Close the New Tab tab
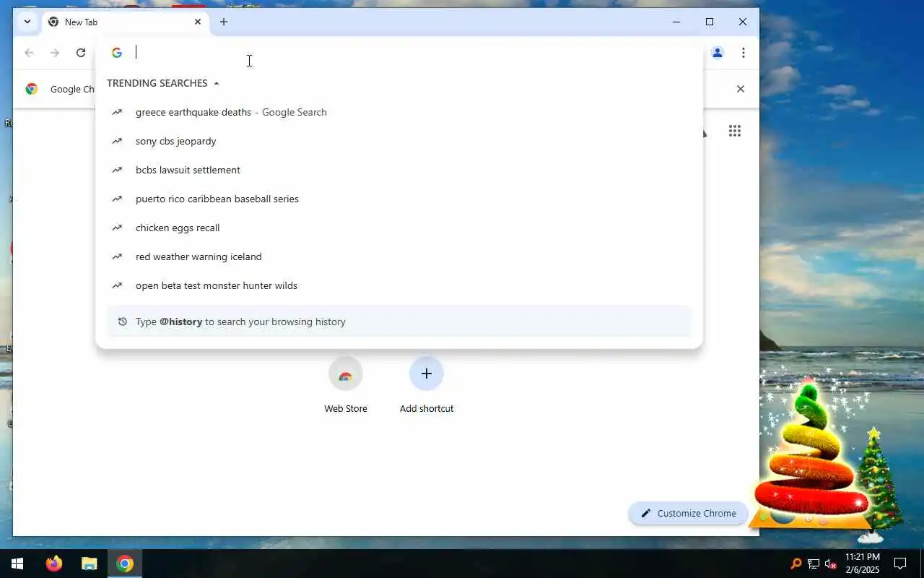This screenshot has width=924, height=578. coord(198,22)
